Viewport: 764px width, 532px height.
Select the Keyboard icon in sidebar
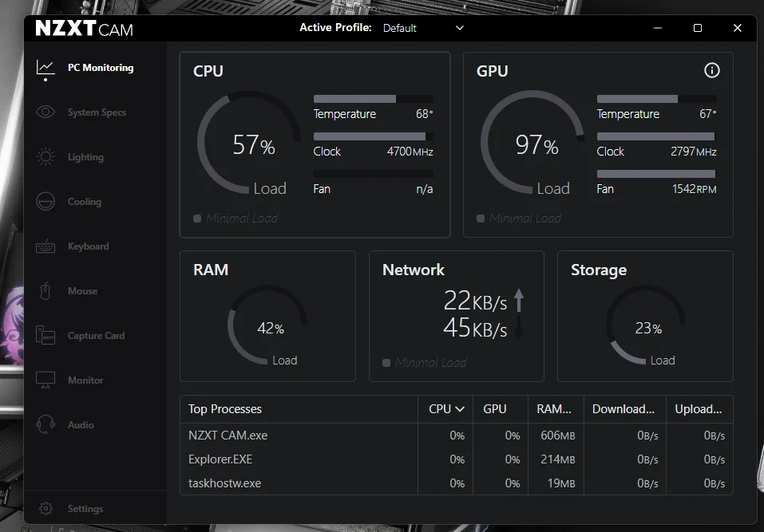[x=46, y=246]
